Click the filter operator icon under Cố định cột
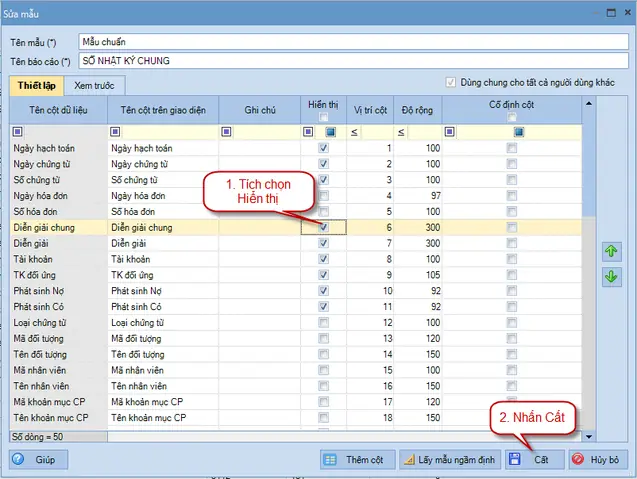 [450, 132]
